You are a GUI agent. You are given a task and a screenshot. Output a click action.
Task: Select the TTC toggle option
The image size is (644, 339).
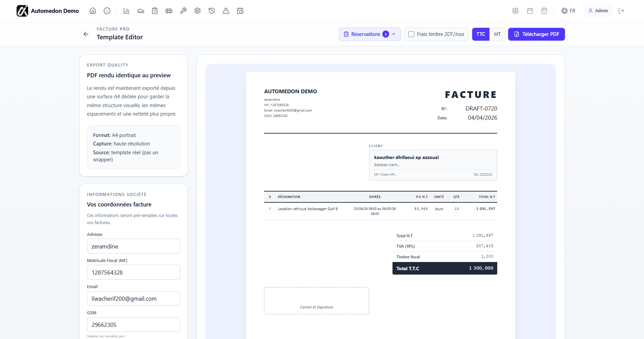[481, 34]
